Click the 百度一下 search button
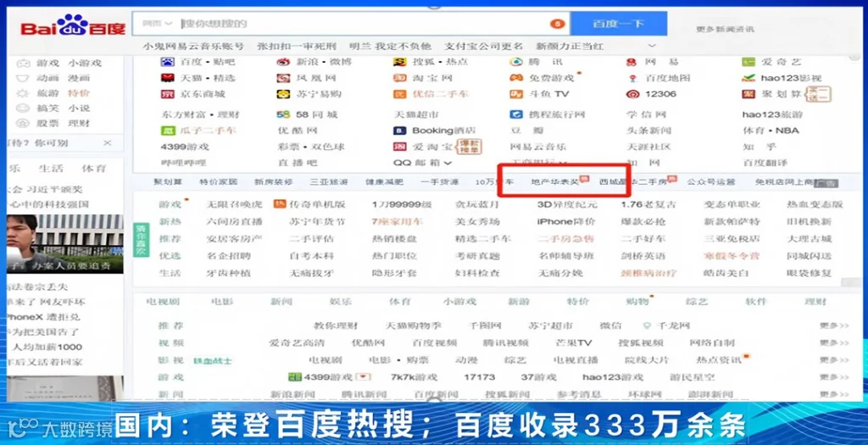868x445 pixels. [618, 24]
